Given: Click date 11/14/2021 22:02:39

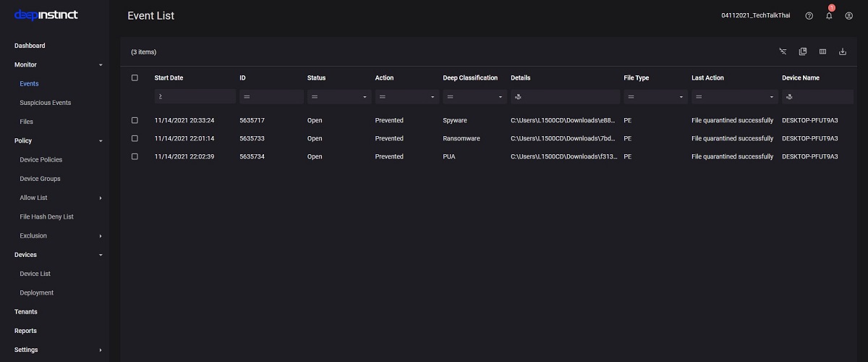Looking at the screenshot, I should tap(184, 156).
